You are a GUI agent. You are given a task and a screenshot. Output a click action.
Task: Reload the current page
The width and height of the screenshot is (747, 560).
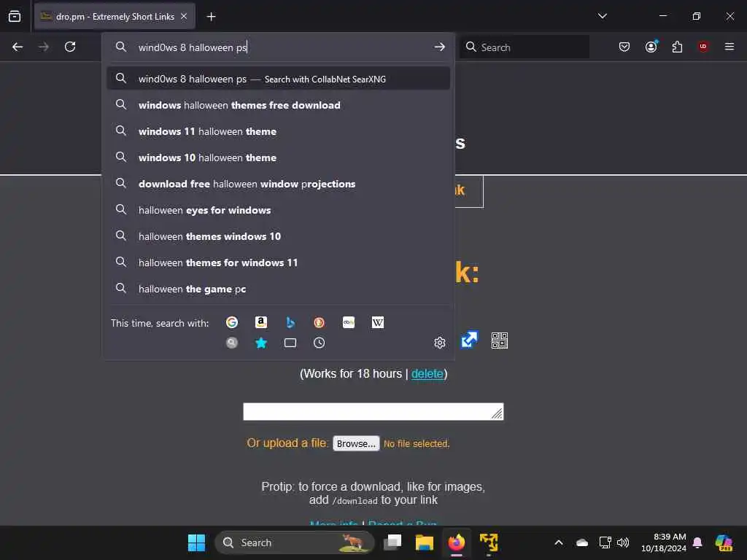(x=70, y=47)
